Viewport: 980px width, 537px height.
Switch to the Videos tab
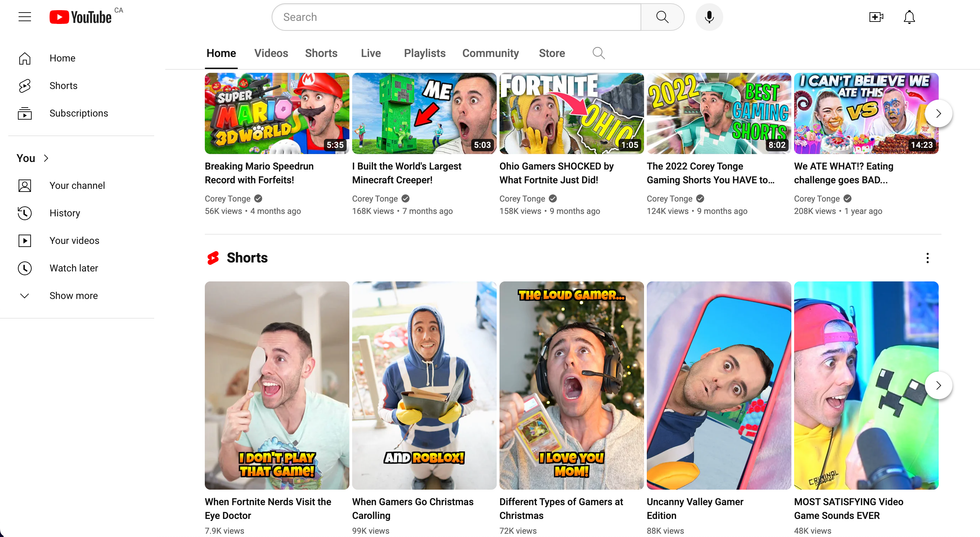pos(271,53)
